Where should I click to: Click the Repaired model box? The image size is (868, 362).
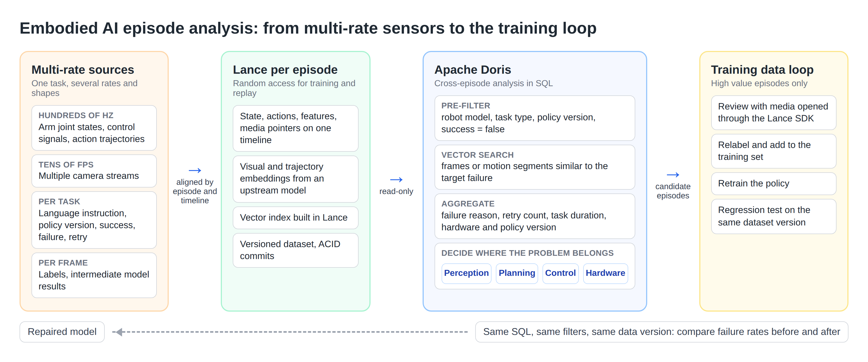pyautogui.click(x=62, y=332)
